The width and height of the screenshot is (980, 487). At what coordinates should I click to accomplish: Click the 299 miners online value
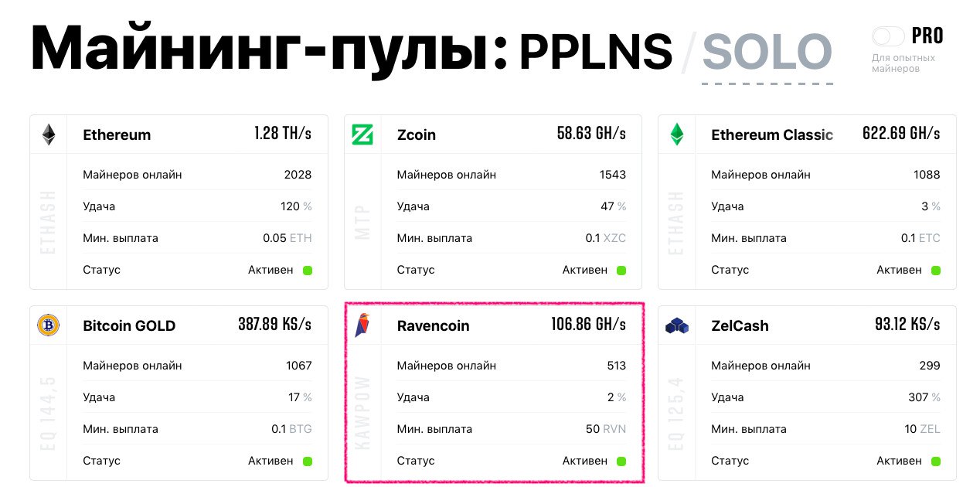(931, 366)
